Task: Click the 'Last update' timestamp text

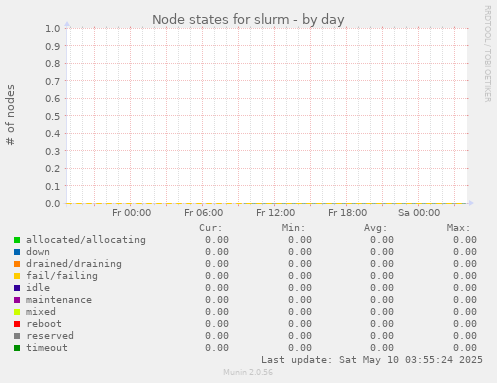Action: point(372,360)
